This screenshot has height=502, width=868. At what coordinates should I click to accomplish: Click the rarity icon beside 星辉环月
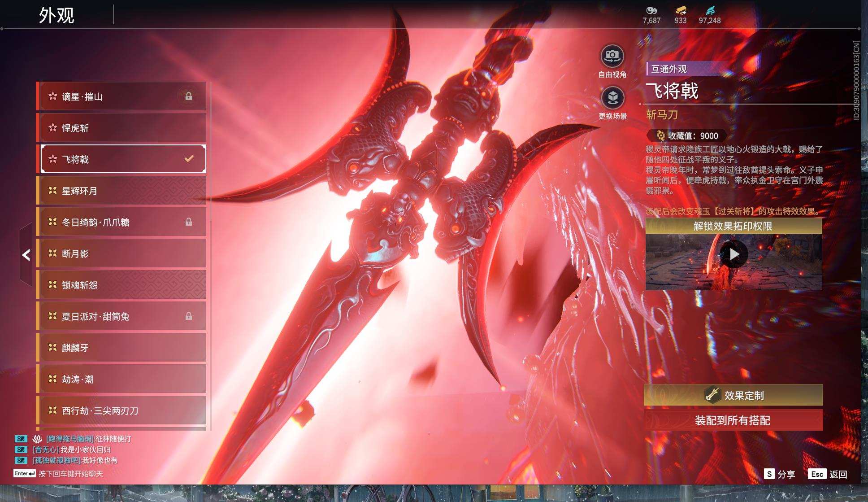click(x=53, y=190)
